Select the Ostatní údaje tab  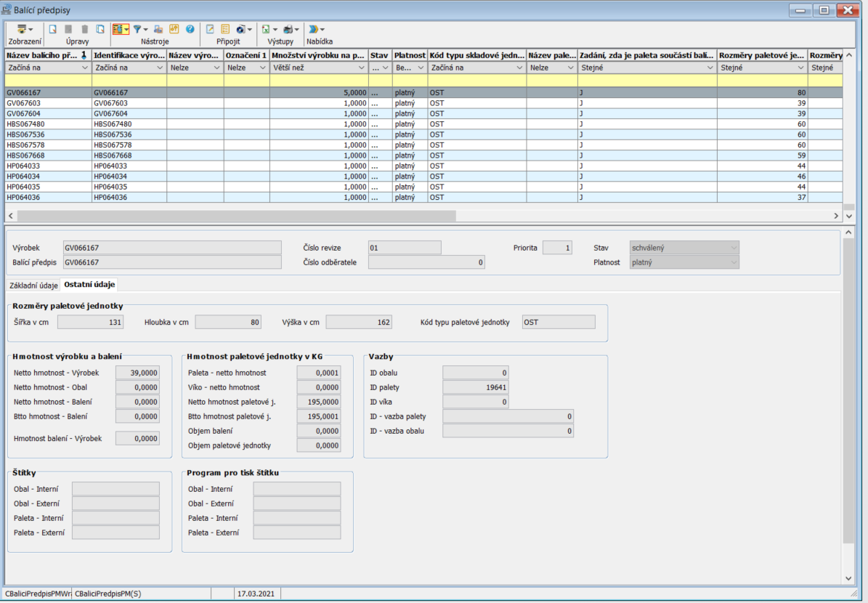(x=89, y=286)
